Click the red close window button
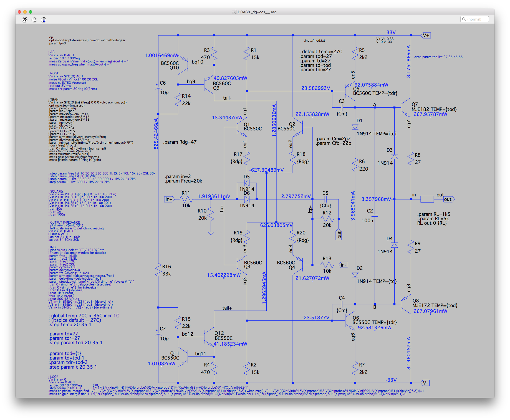 19,12
